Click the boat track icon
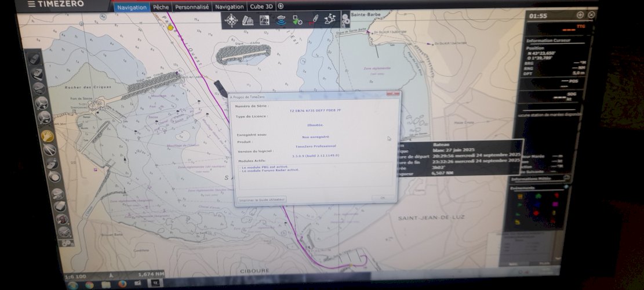The image size is (644, 290). pyautogui.click(x=314, y=20)
